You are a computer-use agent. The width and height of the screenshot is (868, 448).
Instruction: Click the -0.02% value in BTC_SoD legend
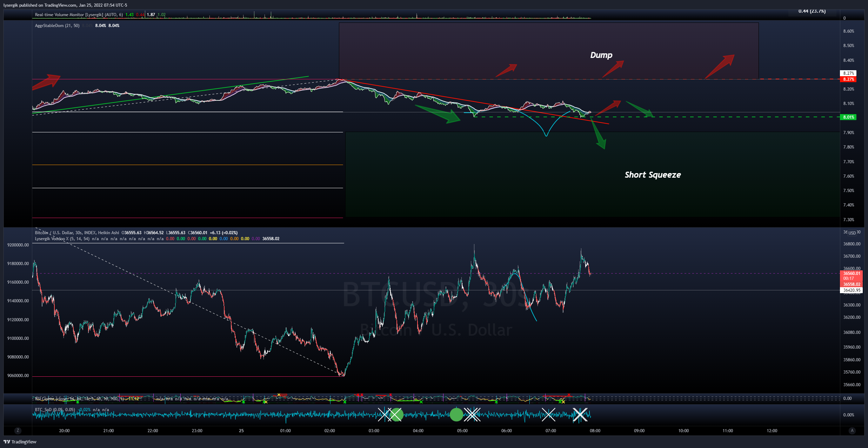click(84, 410)
